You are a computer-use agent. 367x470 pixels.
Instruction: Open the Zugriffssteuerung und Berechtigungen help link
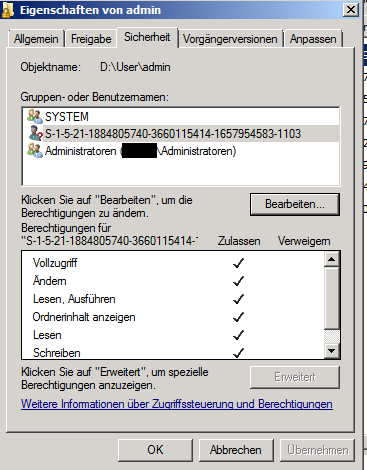pos(177,404)
